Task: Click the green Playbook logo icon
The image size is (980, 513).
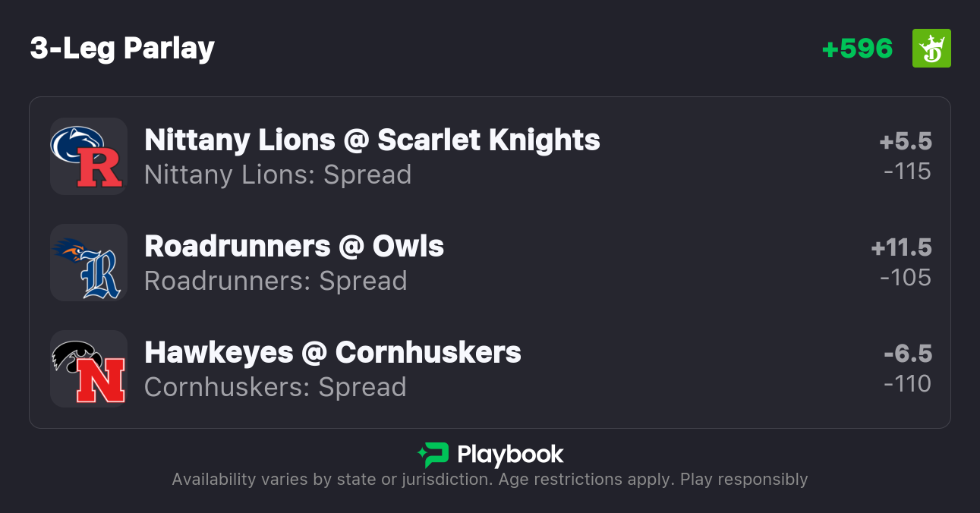Action: click(x=433, y=455)
